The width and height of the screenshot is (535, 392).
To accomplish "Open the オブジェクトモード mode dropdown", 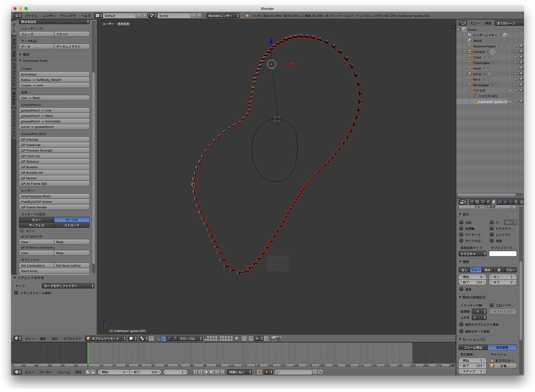I will pyautogui.click(x=106, y=339).
